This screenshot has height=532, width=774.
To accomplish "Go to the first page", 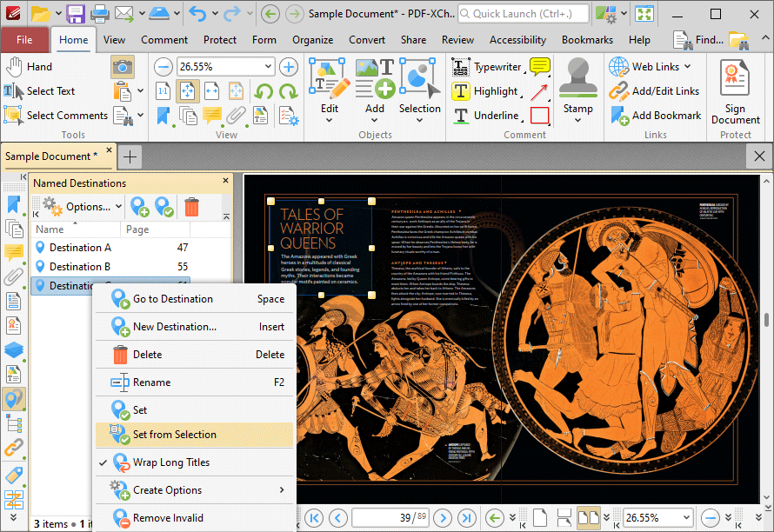I will click(313, 518).
